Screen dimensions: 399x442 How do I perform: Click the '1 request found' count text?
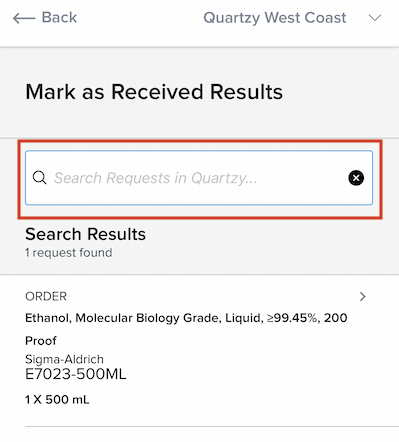coord(69,253)
